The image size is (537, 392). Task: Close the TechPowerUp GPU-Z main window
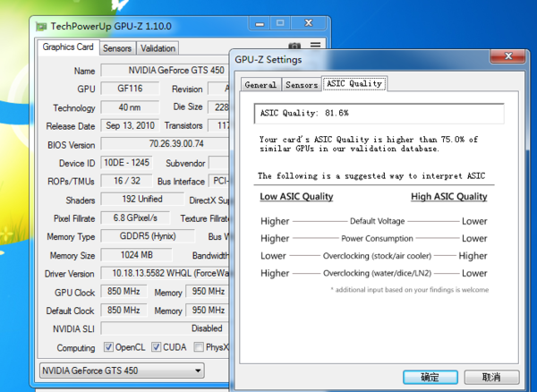pyautogui.click(x=309, y=23)
